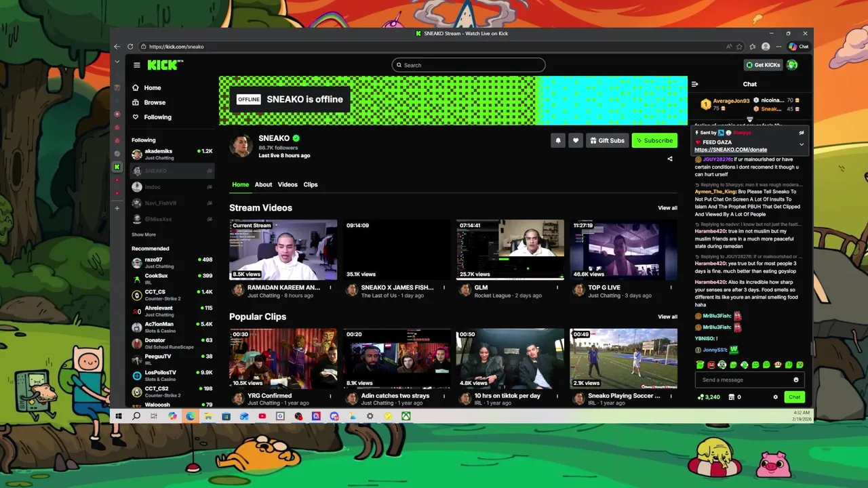
Task: Toggle notifications bell for SNEAKO
Action: (x=558, y=140)
